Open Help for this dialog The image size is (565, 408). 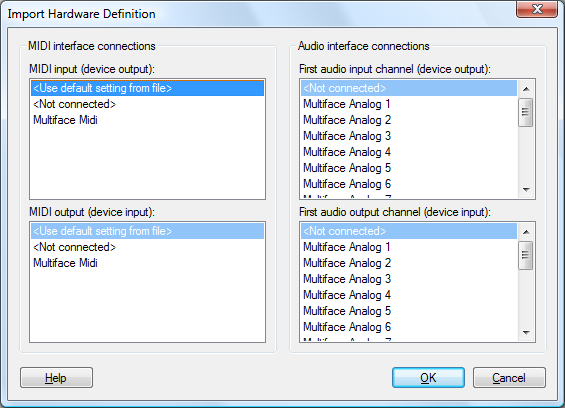coord(56,378)
